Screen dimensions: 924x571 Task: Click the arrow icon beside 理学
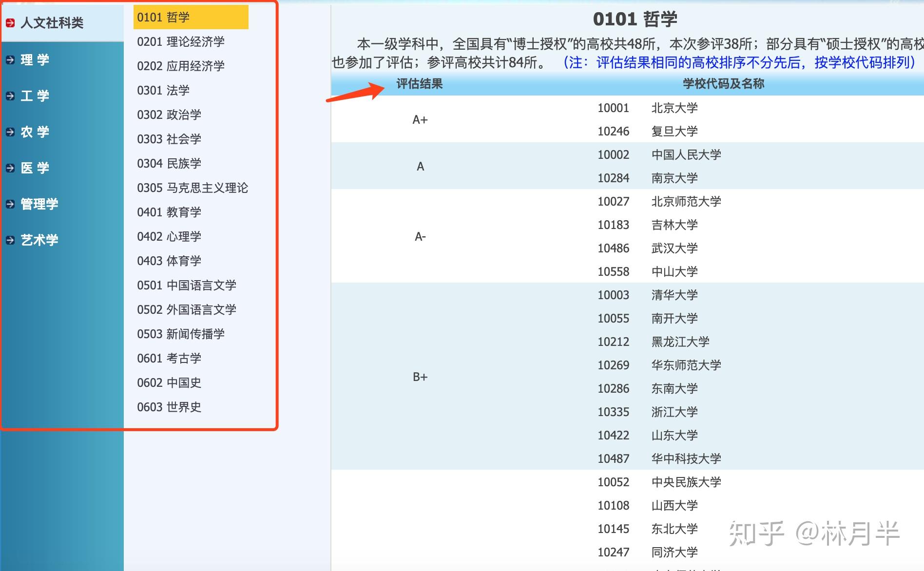pos(10,60)
